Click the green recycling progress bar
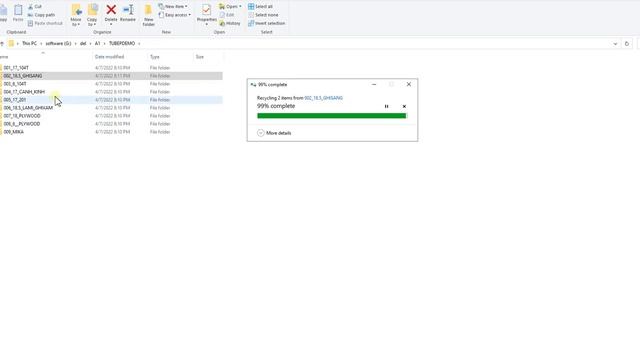This screenshot has width=640, height=360. [x=332, y=116]
